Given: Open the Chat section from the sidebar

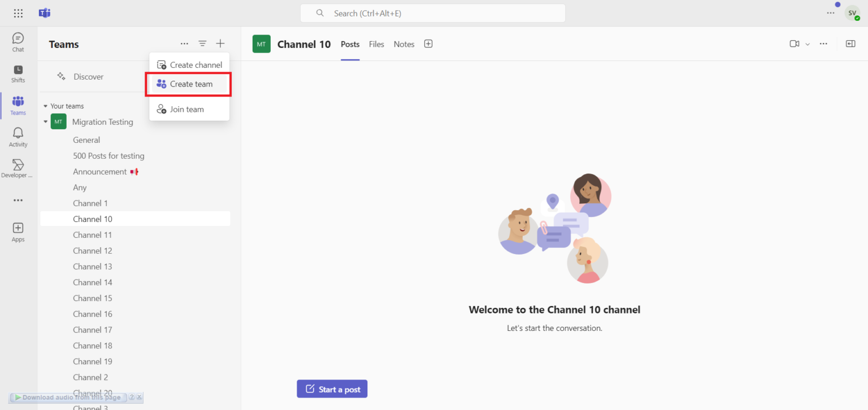Looking at the screenshot, I should pos(18,40).
